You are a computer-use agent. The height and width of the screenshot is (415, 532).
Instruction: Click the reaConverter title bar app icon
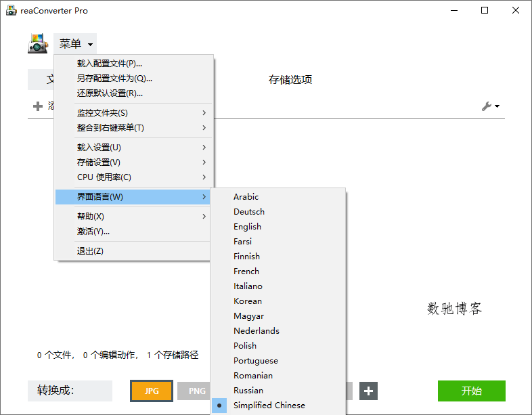click(12, 11)
